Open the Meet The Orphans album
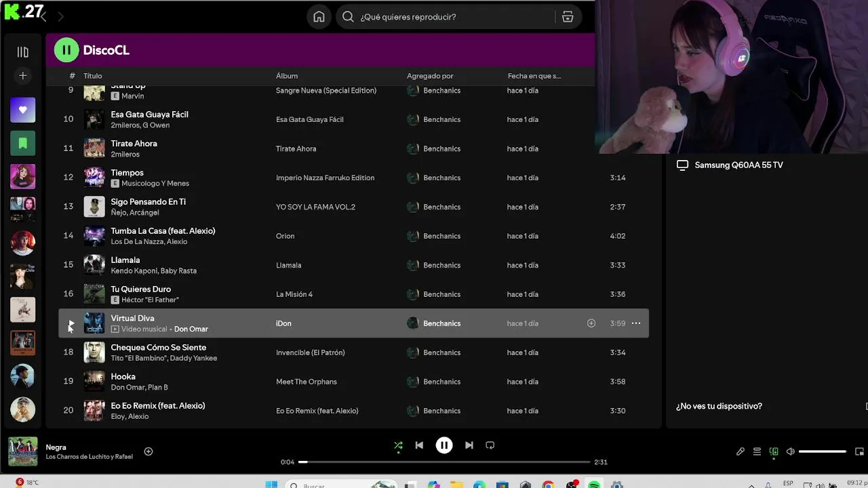The image size is (868, 488). tap(307, 382)
